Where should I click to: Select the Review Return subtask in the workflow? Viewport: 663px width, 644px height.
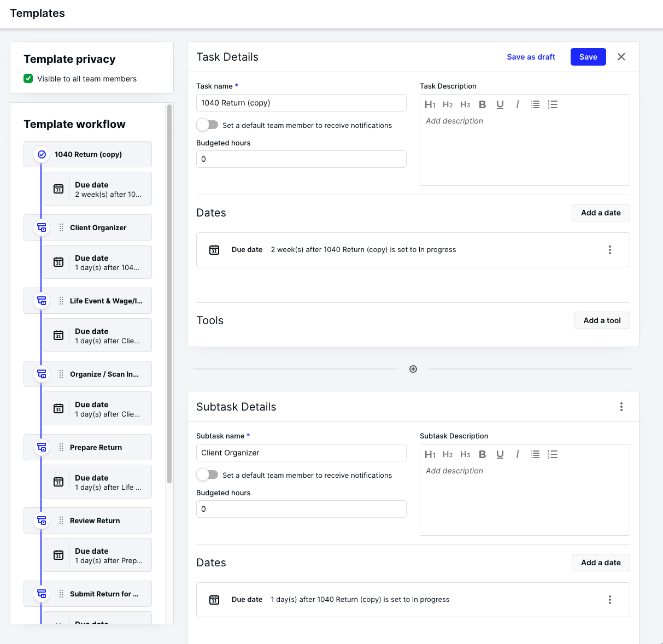[x=95, y=520]
